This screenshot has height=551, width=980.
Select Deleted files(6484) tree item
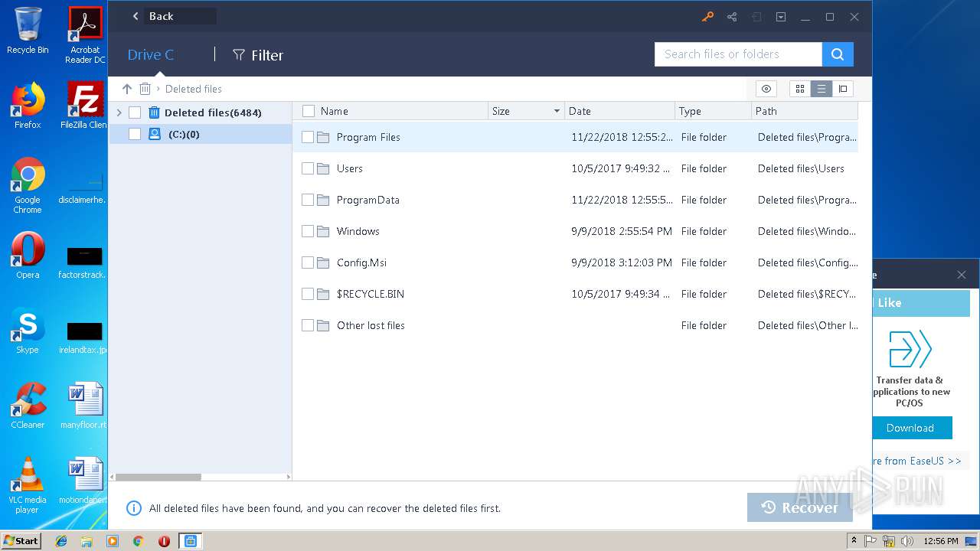pos(213,112)
